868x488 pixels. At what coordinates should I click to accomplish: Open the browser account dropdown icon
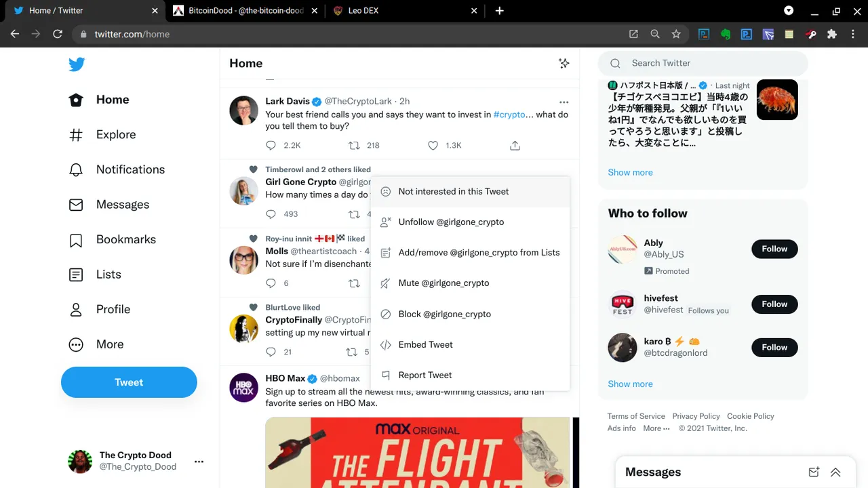point(789,11)
